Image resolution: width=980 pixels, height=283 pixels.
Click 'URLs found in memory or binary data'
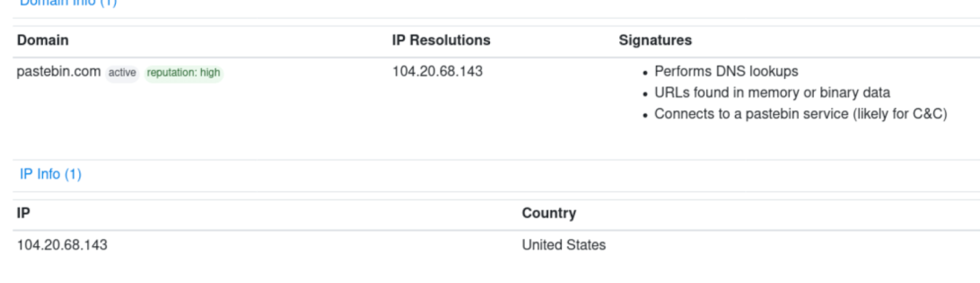pyautogui.click(x=772, y=92)
